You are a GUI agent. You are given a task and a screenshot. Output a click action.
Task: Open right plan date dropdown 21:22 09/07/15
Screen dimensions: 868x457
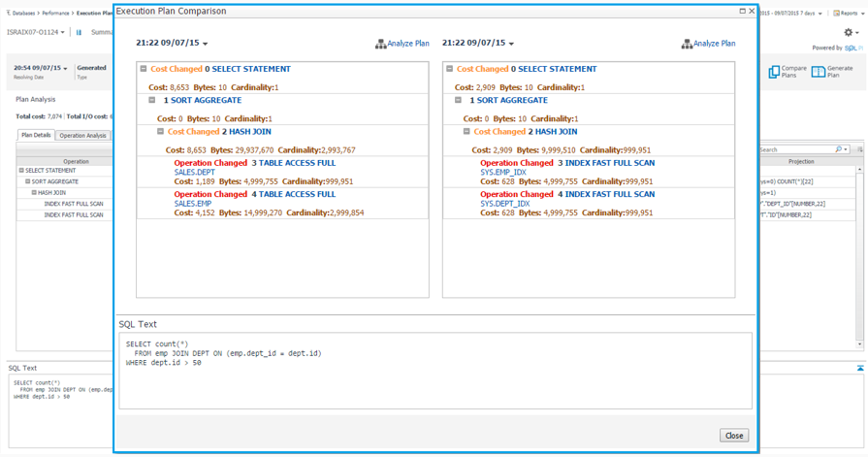pyautogui.click(x=478, y=44)
